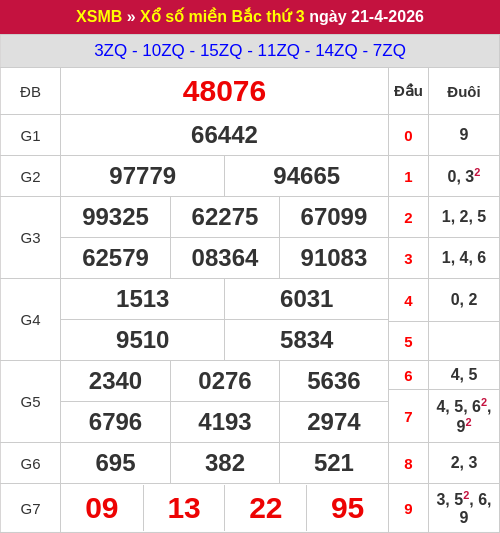500x533 pixels.
Task: Select ticket code 7ZQ
Action: tap(390, 51)
